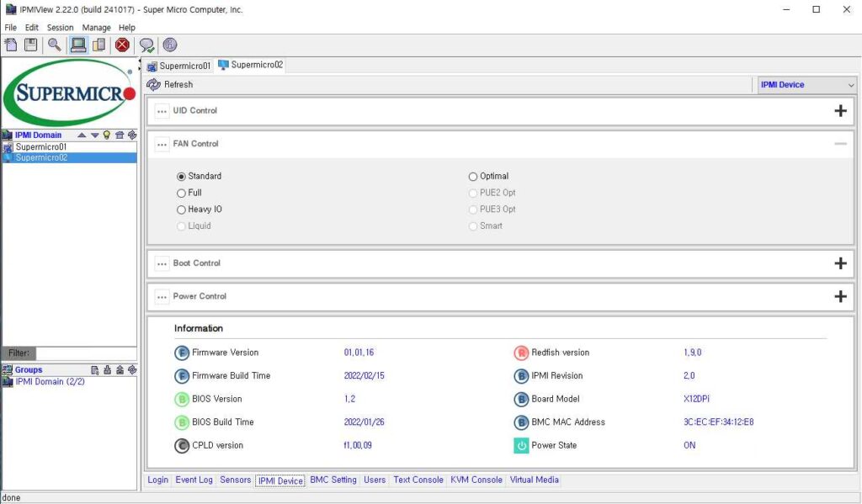Viewport: 862px width, 504px height.
Task: Select the Liquid fan mode radio button
Action: click(182, 225)
